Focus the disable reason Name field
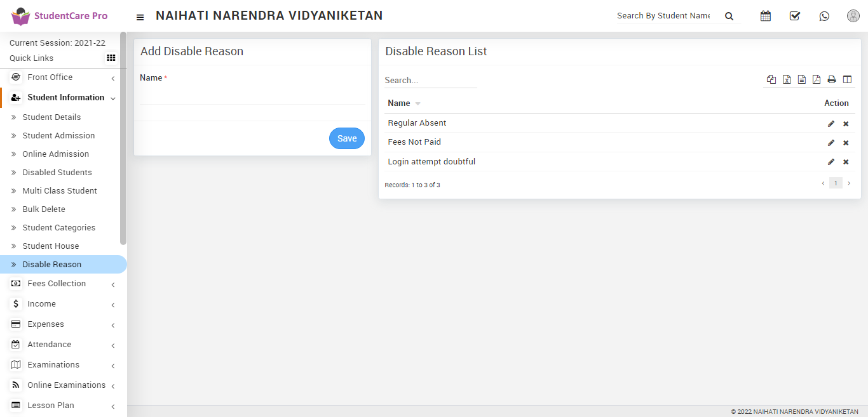The height and width of the screenshot is (417, 868). pos(252,95)
